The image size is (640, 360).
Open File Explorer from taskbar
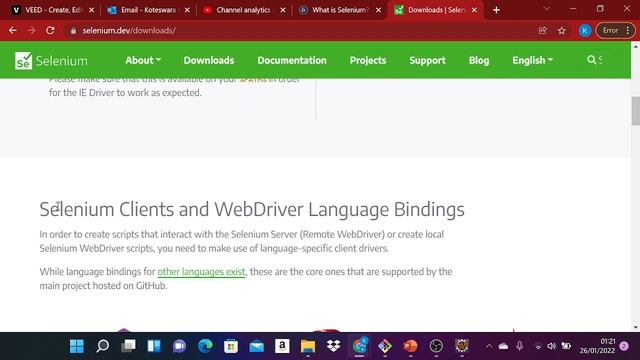(308, 346)
